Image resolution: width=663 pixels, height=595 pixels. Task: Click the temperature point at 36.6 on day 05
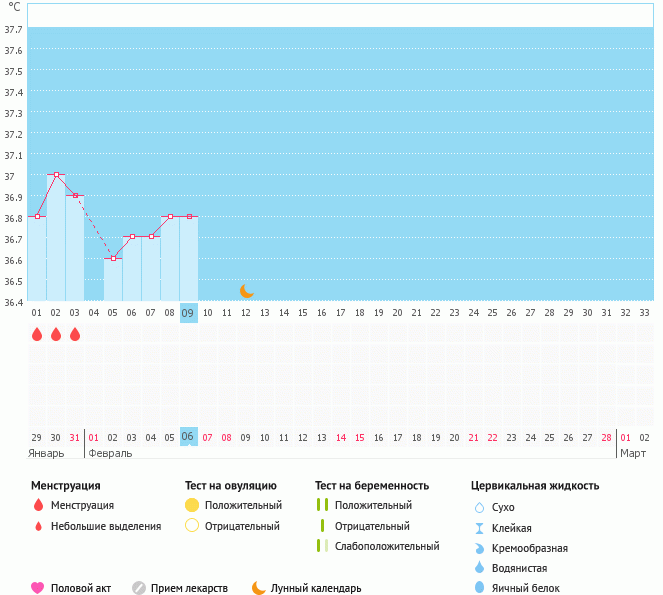point(113,258)
